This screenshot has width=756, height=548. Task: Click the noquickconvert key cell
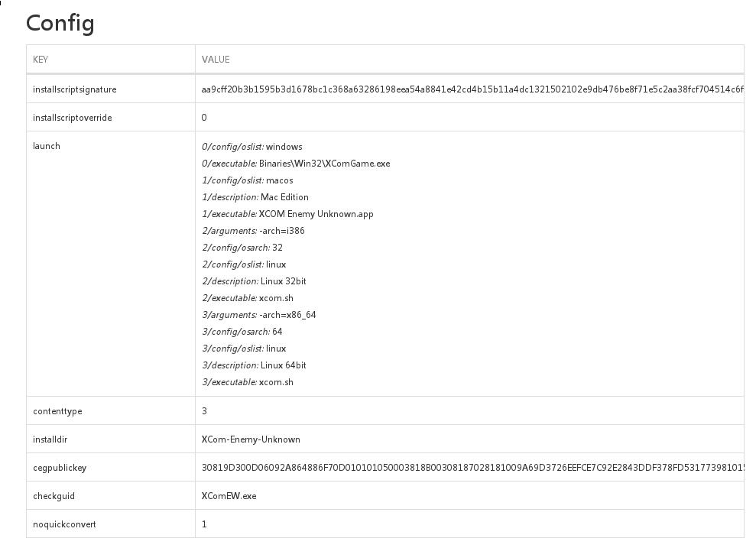point(64,524)
